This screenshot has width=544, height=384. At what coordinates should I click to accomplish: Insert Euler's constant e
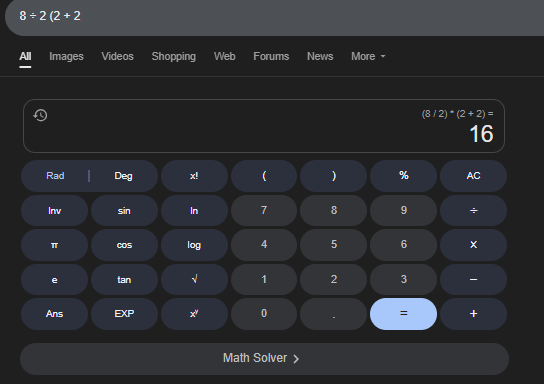[54, 280]
